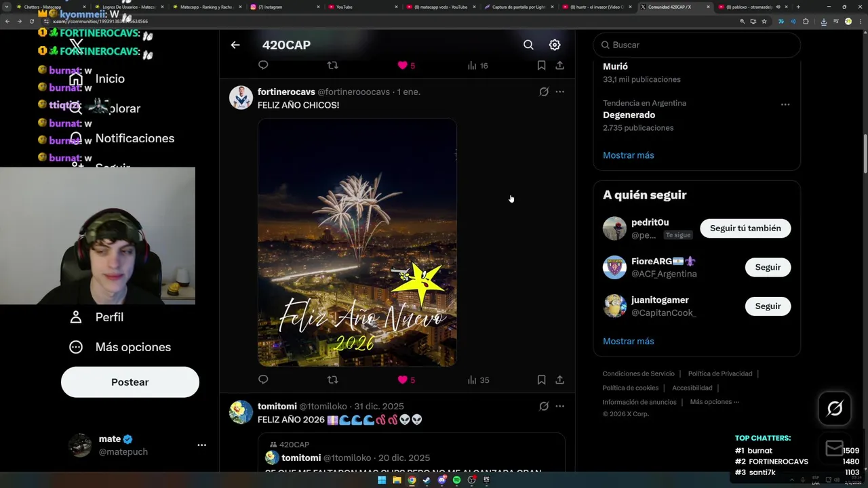Repost fortinerocavs' Feliz Año Nuevo post
The height and width of the screenshot is (488, 868).
332,380
